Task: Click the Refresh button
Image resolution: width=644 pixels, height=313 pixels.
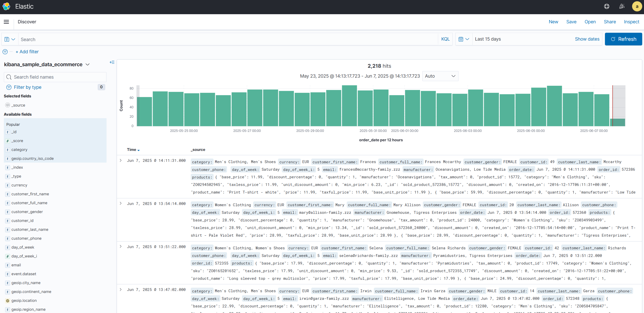Action: coord(623,39)
